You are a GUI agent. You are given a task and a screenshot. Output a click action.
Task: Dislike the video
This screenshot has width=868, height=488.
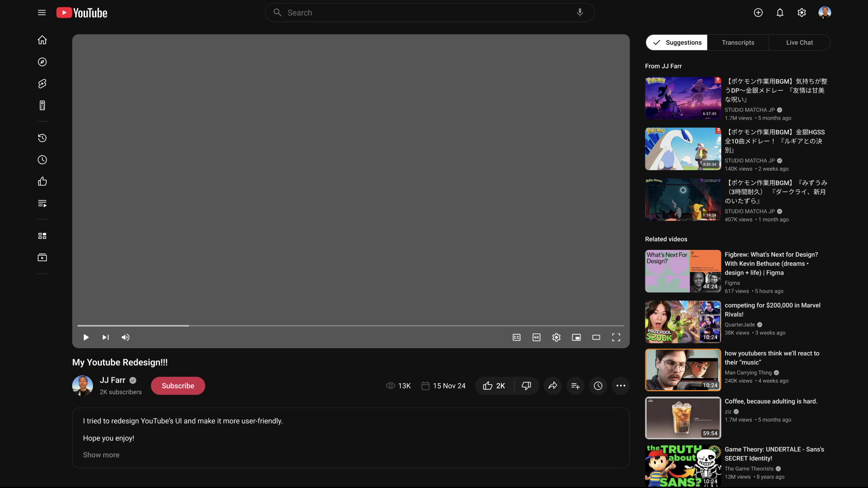[x=526, y=386]
